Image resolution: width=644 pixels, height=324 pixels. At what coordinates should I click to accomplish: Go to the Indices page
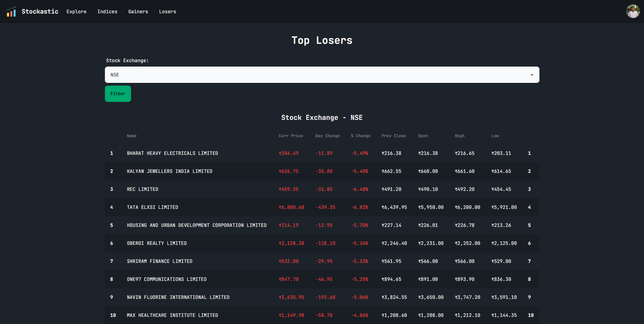click(107, 12)
